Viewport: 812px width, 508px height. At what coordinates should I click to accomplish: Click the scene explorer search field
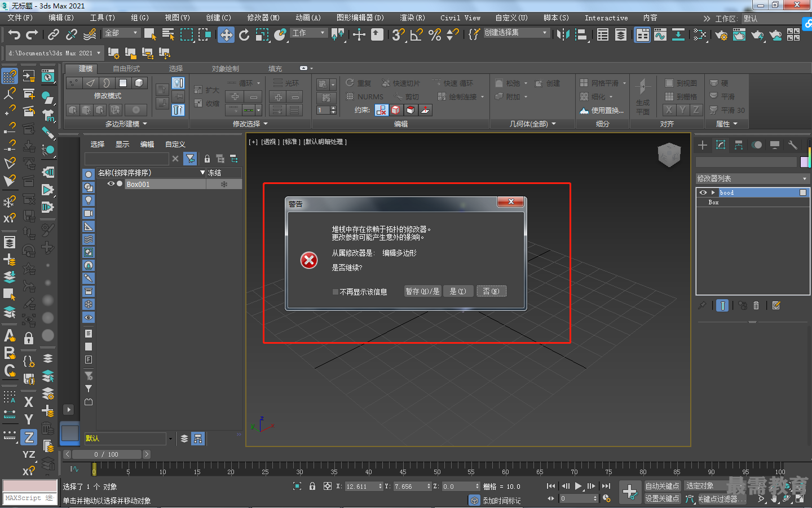[127, 159]
